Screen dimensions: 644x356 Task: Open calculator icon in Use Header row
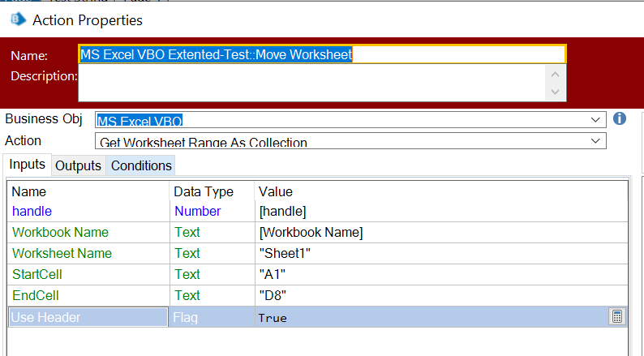617,316
